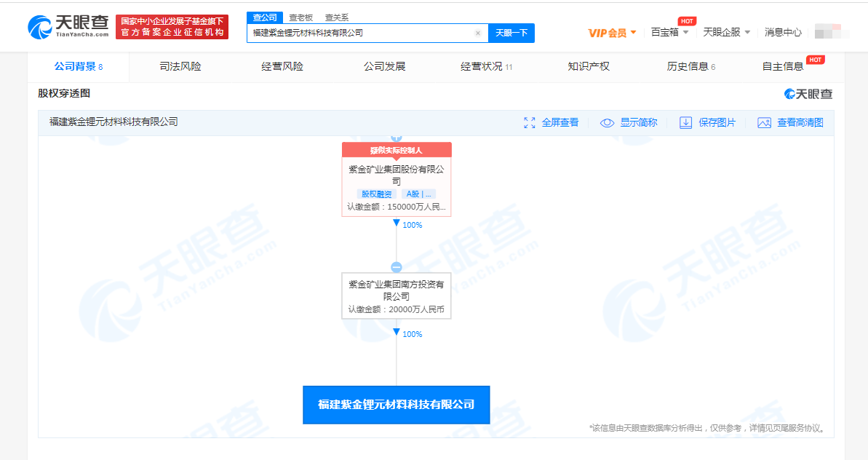Click the 认缴金额：150000万人民 text
This screenshot has width=868, height=460.
pyautogui.click(x=397, y=207)
